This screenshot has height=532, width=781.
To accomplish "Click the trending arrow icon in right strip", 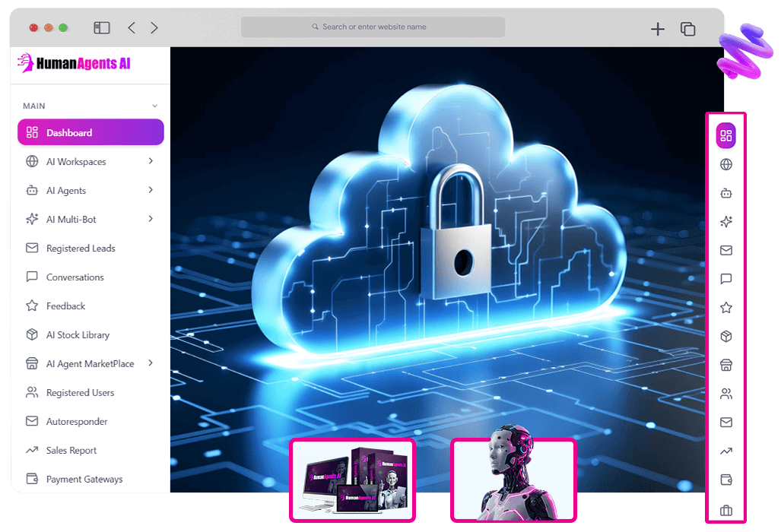I will coord(725,451).
